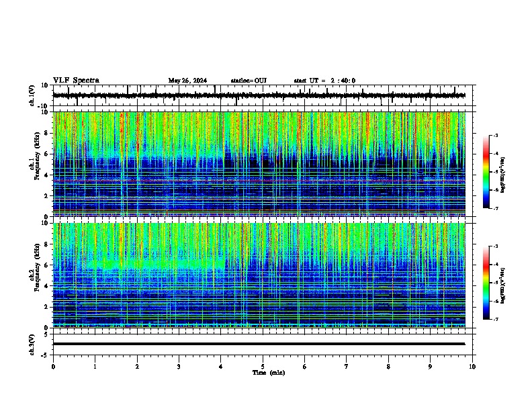Click the 4 kHz tick on ch.2 spectrogram
The height and width of the screenshot is (411, 532).
coord(46,286)
